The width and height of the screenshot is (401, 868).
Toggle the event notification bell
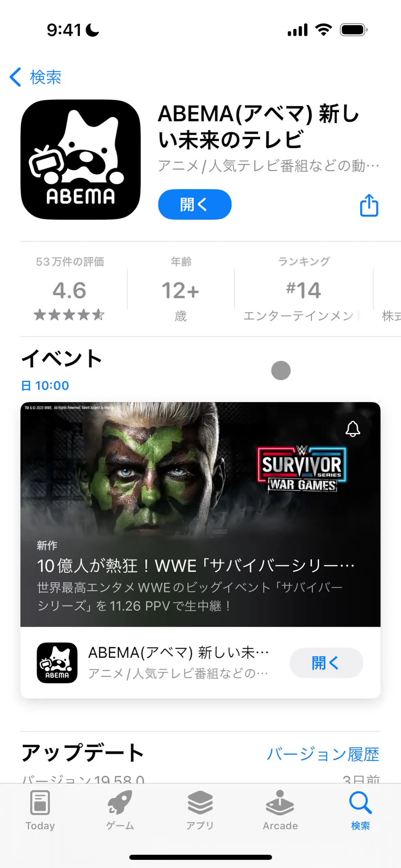pos(353,429)
